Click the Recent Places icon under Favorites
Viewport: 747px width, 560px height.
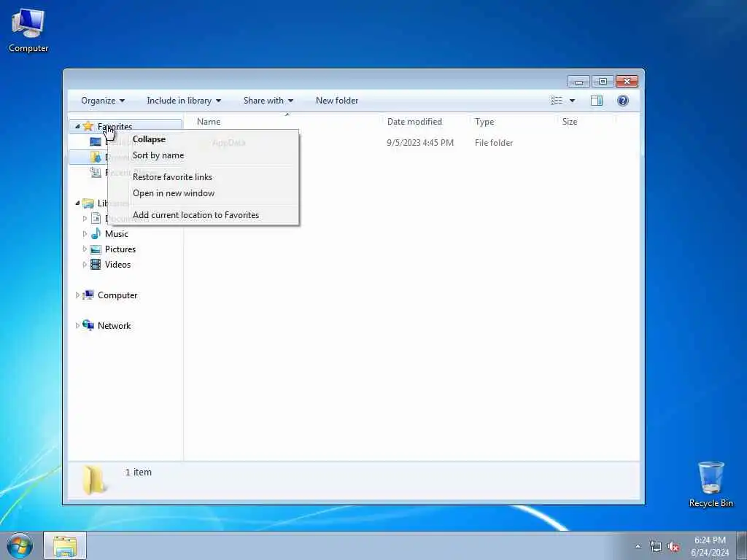pos(96,172)
